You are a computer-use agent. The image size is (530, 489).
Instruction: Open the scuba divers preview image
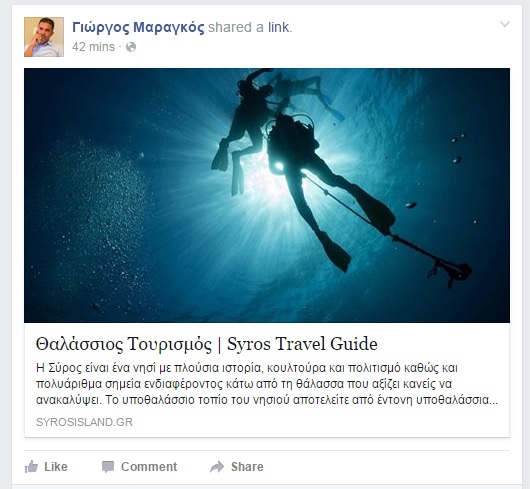click(x=267, y=195)
